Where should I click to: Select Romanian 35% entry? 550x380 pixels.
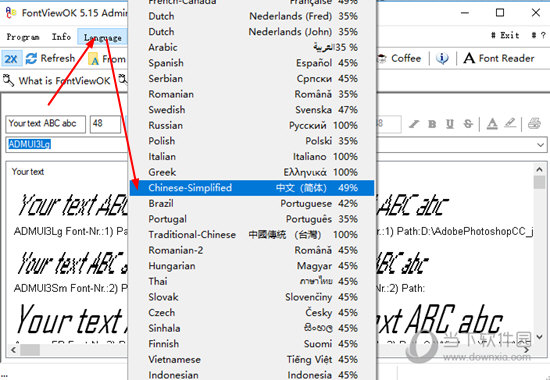click(x=252, y=94)
